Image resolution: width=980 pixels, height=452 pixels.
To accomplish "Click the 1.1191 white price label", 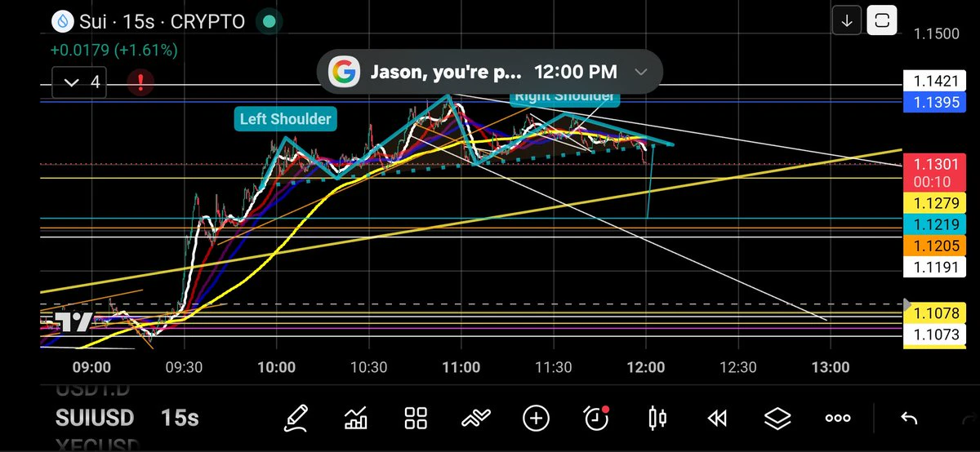I will point(936,268).
